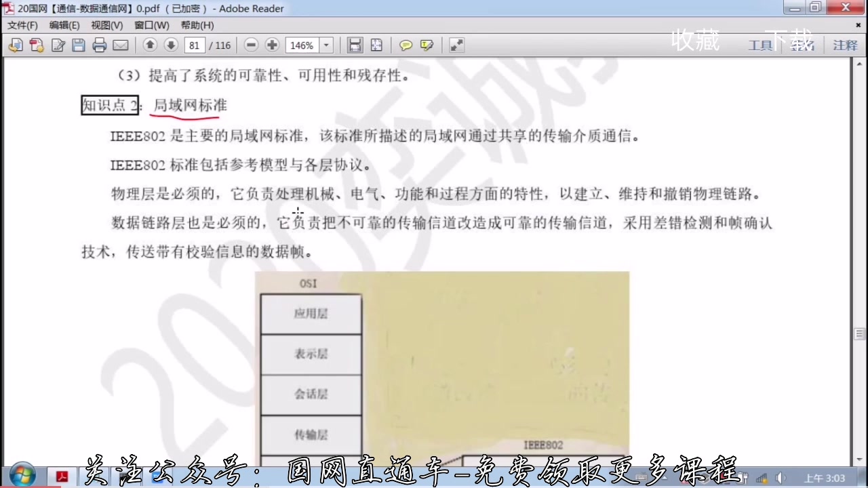
Task: Zoom out with the minus button
Action: point(251,45)
